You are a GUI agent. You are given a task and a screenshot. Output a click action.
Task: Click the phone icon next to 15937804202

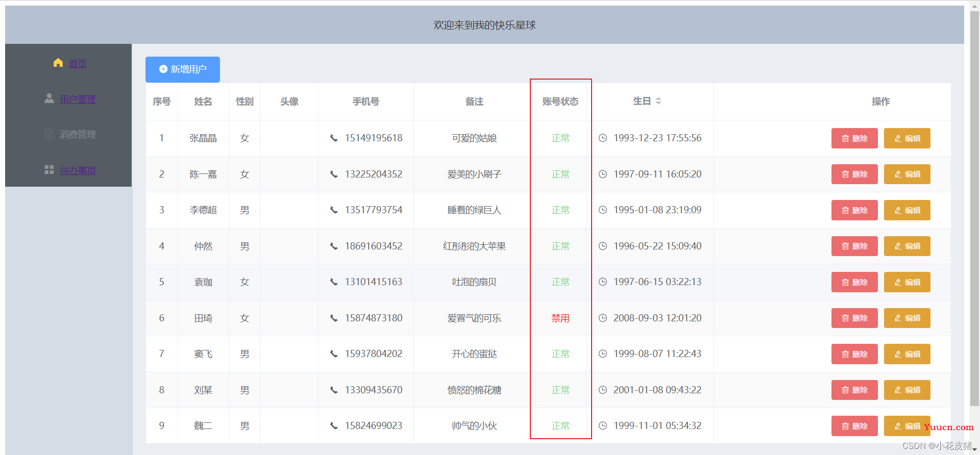coord(334,354)
